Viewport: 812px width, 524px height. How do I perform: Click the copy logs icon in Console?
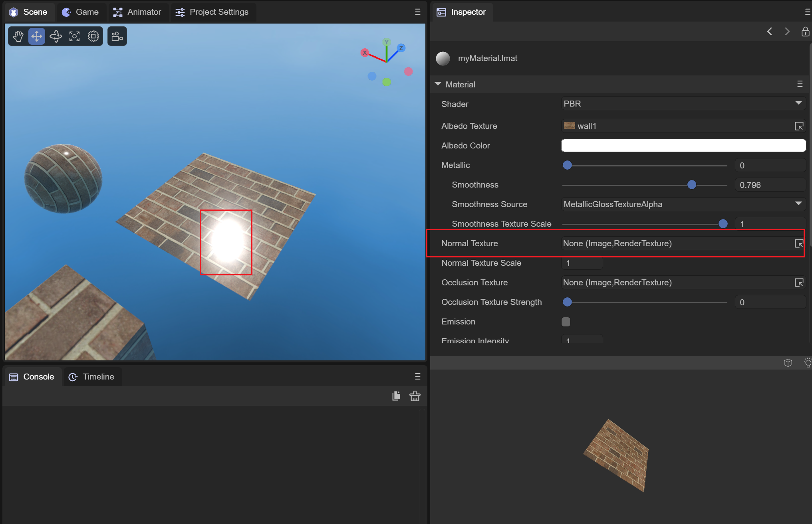click(396, 396)
